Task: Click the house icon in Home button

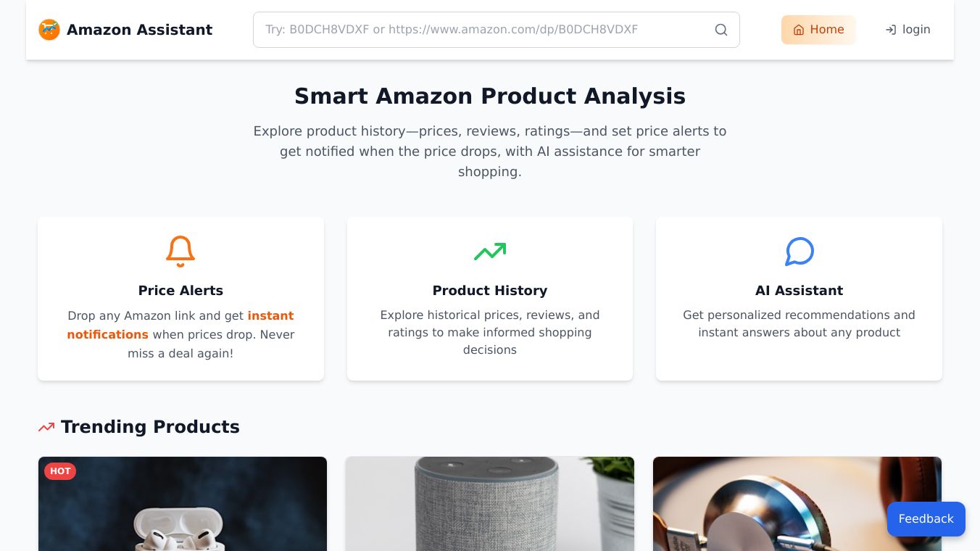Action: [x=799, y=30]
